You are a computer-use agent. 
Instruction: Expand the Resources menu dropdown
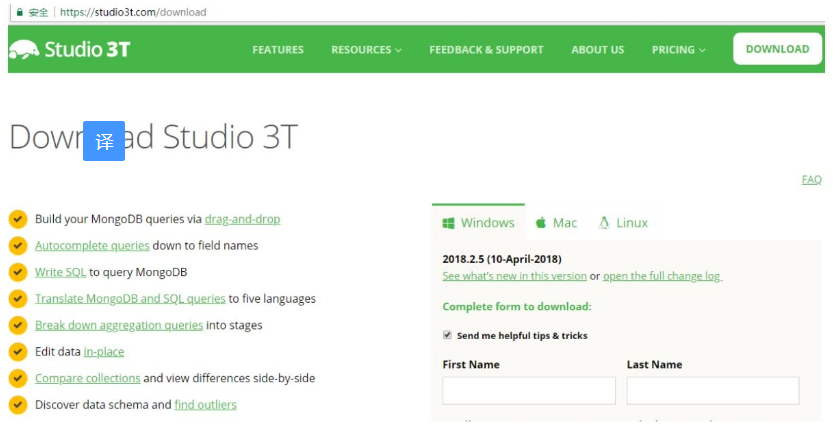pyautogui.click(x=366, y=50)
